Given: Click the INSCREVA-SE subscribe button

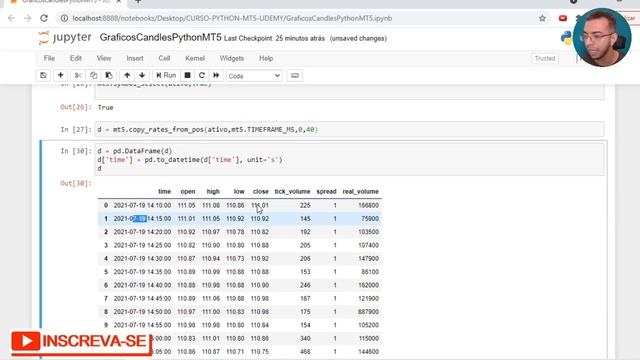Looking at the screenshot, I should [x=81, y=342].
